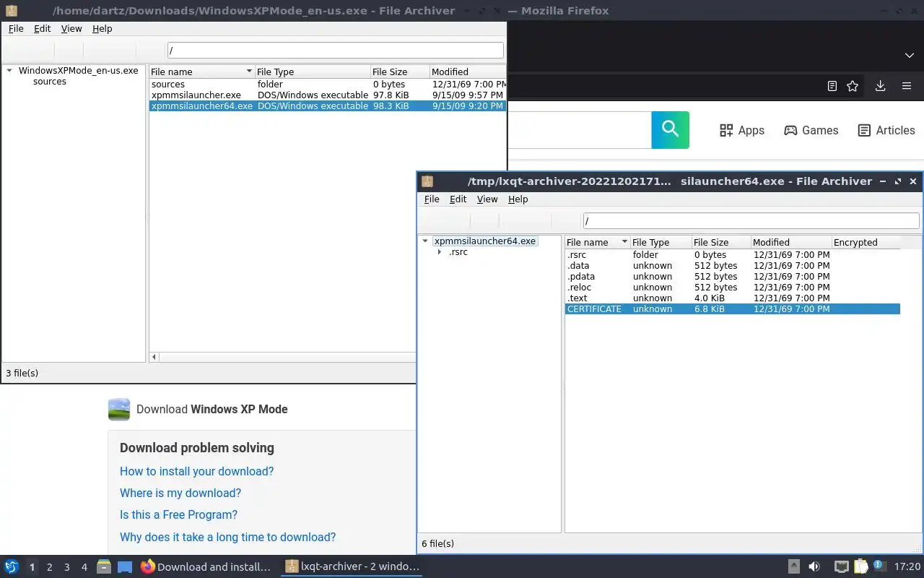Screen dimensions: 924x578
Task: Open View menu in silauncher64 archiver window
Action: pos(487,199)
